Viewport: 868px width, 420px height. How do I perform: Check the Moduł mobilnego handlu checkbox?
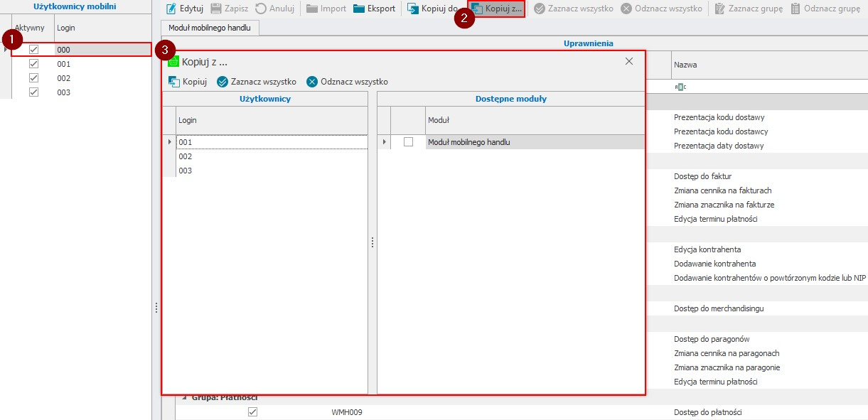click(x=408, y=142)
